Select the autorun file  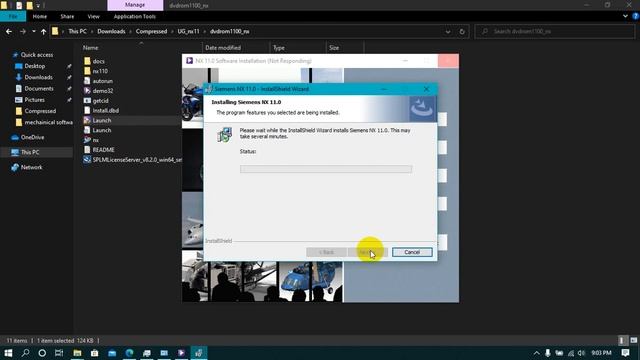pyautogui.click(x=102, y=81)
